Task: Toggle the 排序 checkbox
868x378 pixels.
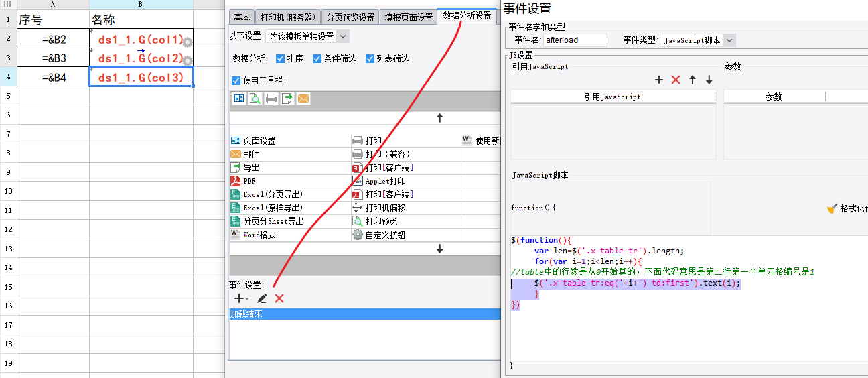Action: coord(280,58)
